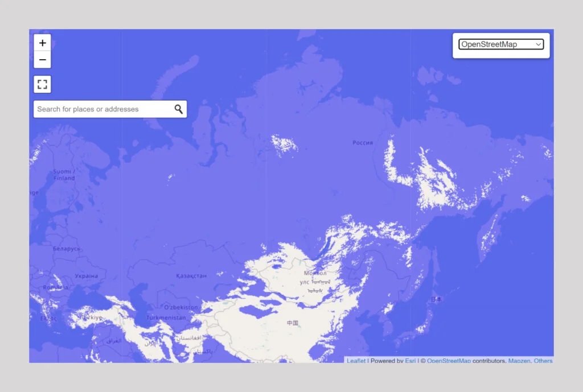Screen dimensions: 583x392
Task: Open the OpenStreetMap basemap dropdown
Action: [x=501, y=44]
